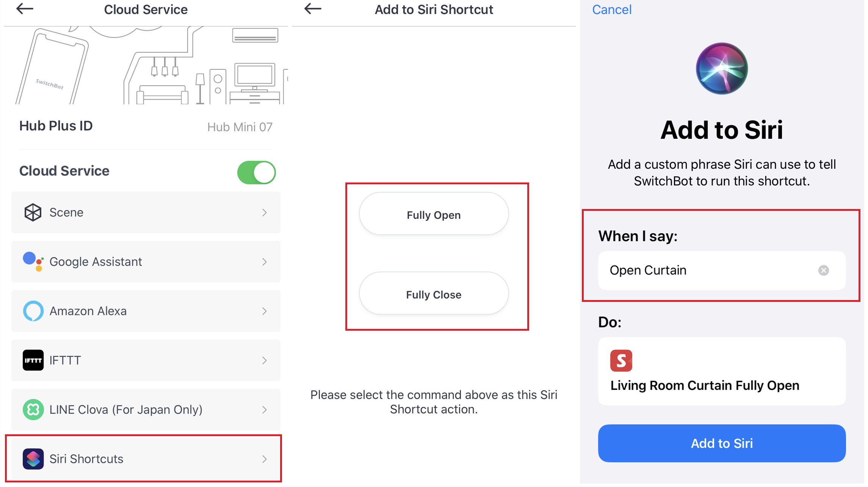
Task: Click Add to Siri blue button
Action: coord(722,443)
